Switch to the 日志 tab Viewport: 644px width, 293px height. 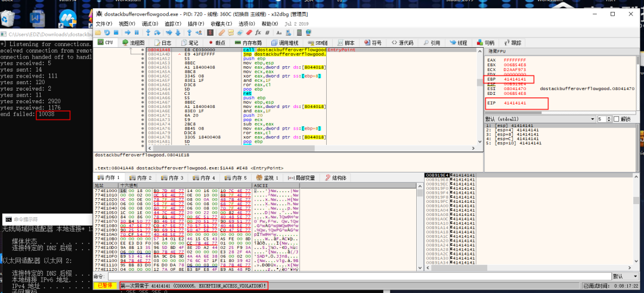[163, 43]
